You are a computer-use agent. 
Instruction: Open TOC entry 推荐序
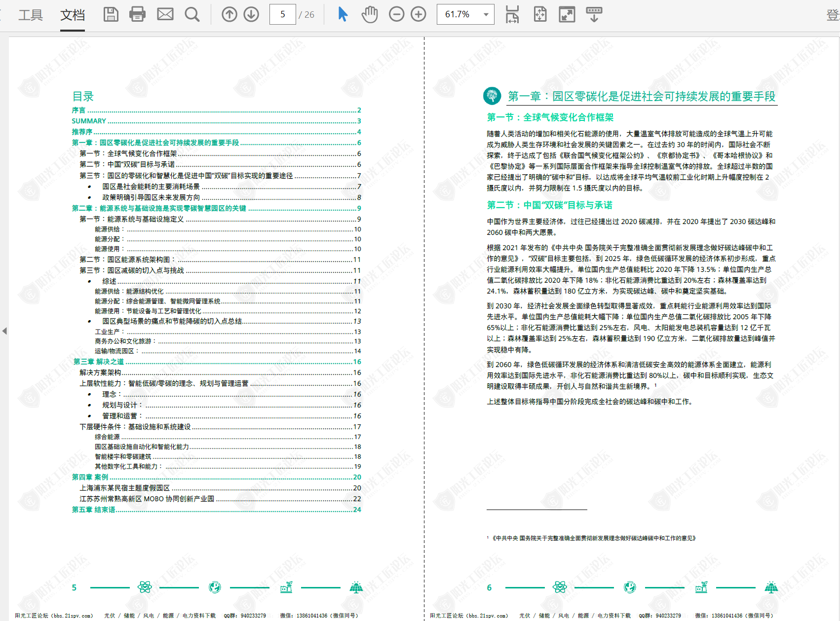pos(216,132)
